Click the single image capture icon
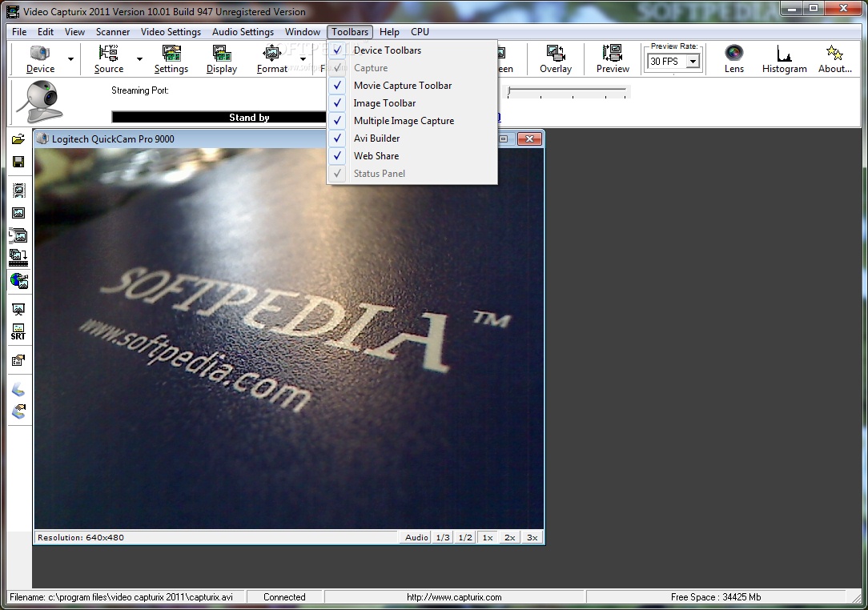 tap(18, 213)
